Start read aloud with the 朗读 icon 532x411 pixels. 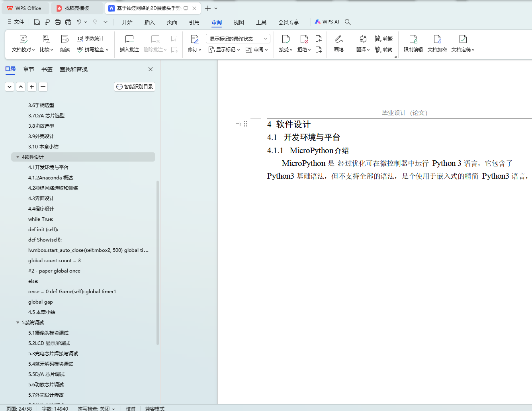(65, 39)
